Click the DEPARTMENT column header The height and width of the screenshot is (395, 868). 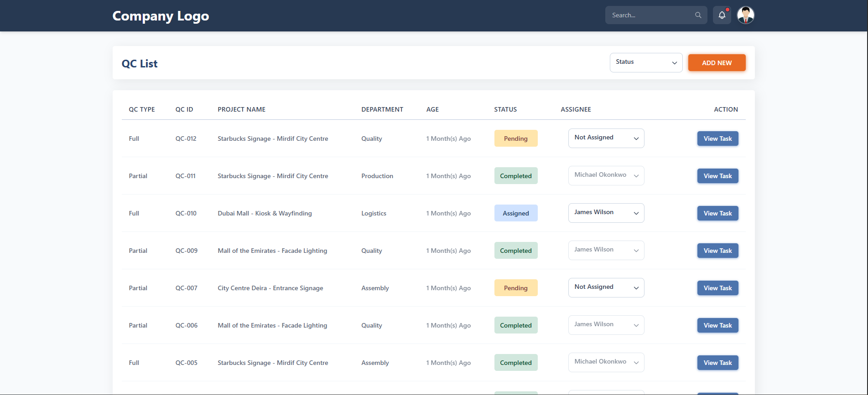click(382, 109)
